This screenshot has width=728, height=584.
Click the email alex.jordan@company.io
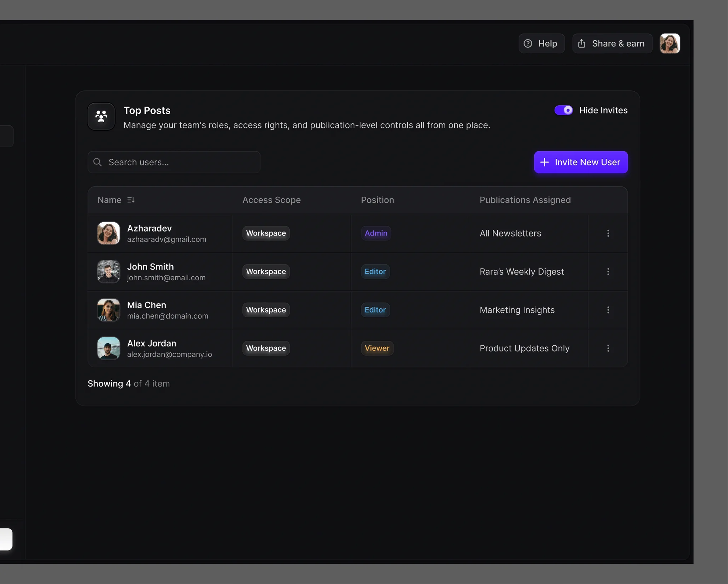170,355
